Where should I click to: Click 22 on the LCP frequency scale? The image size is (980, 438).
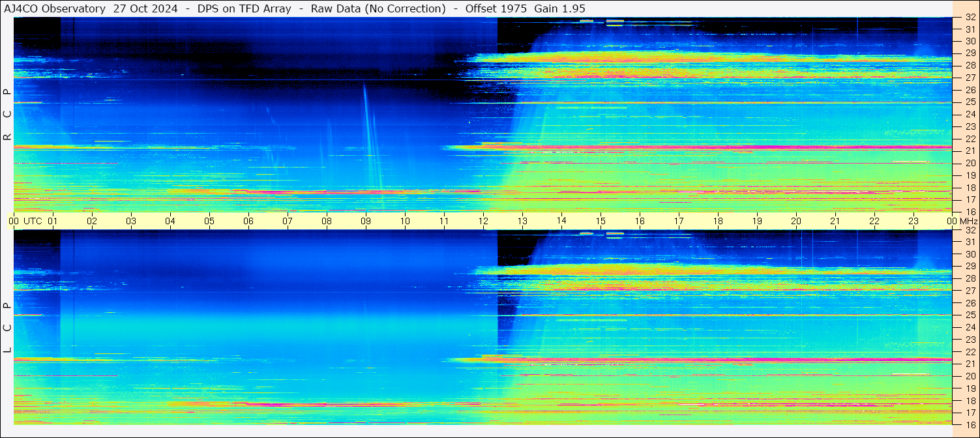[x=970, y=352]
